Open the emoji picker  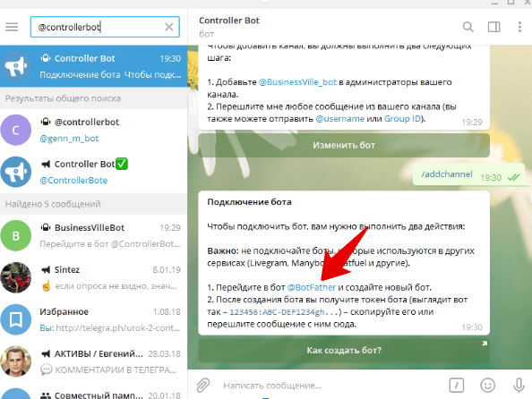487,385
